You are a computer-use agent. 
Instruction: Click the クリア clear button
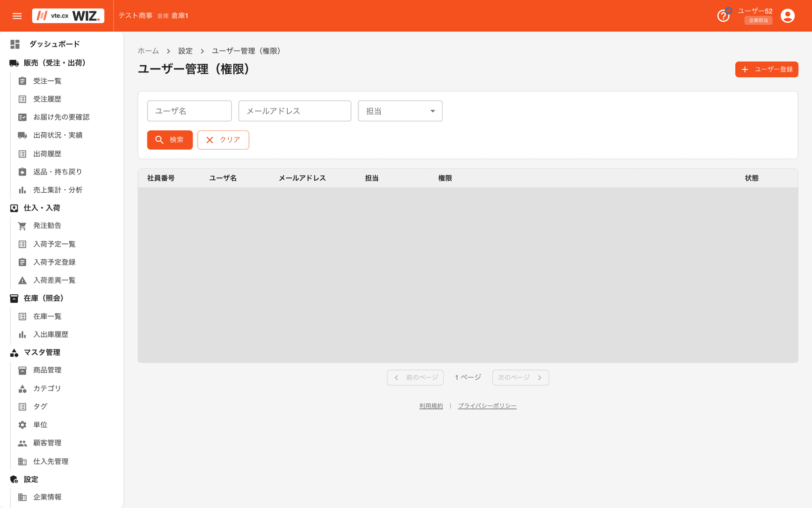[x=223, y=140]
